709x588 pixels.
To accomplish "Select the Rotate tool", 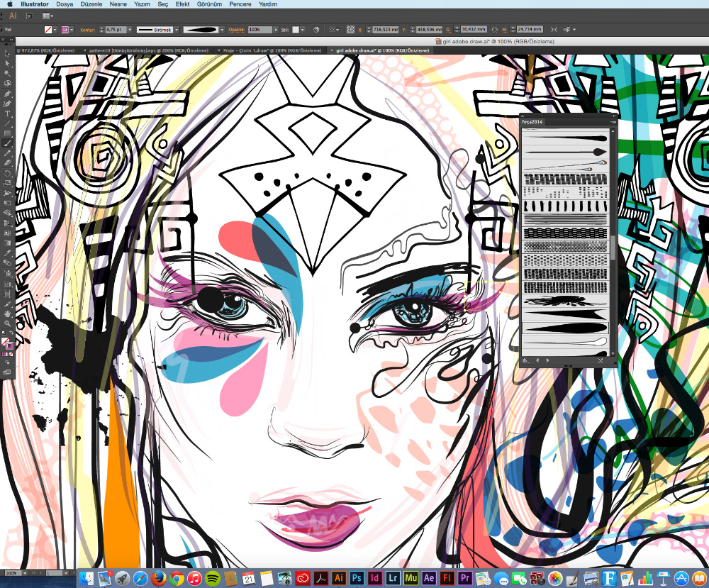I will tap(7, 173).
